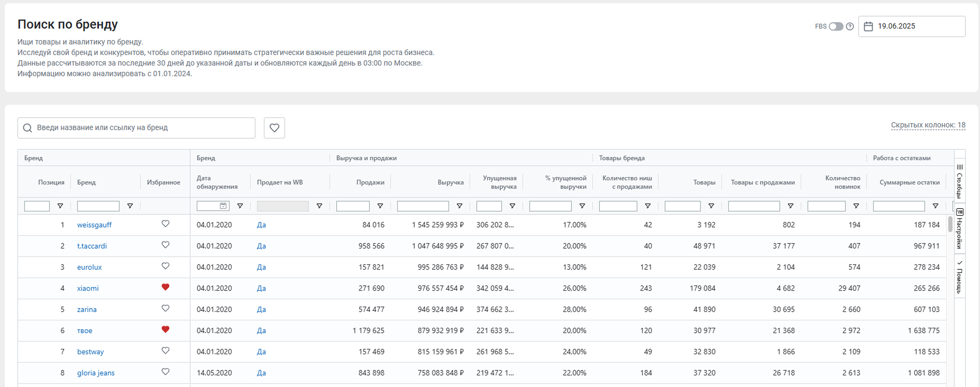Screen dimensions: 980x387
Task: Click the Позиция filter input
Action: pyautogui.click(x=37, y=206)
